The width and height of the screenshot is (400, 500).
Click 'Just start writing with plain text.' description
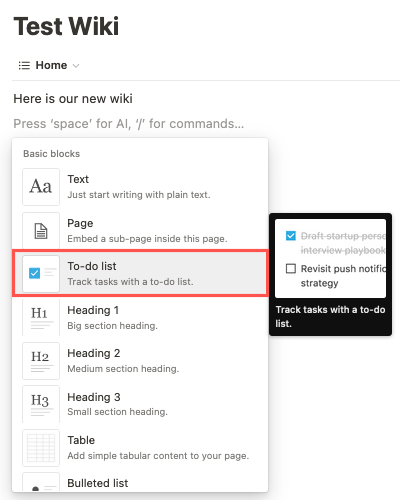[x=139, y=195]
